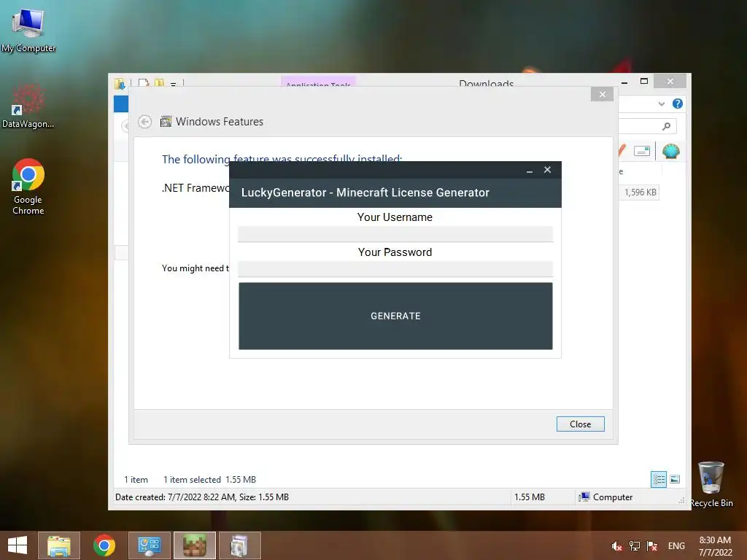Open Action Center flag tray icon
This screenshot has height=560, width=747.
click(x=652, y=546)
